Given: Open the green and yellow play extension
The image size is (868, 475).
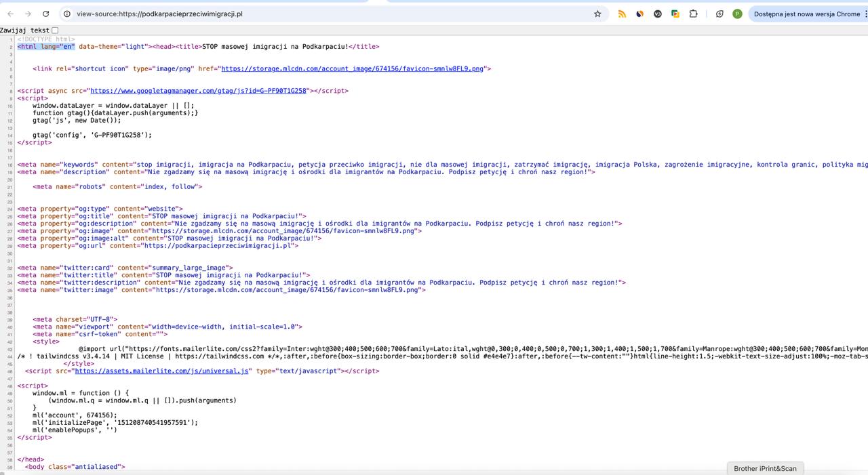Looking at the screenshot, I should pyautogui.click(x=675, y=14).
